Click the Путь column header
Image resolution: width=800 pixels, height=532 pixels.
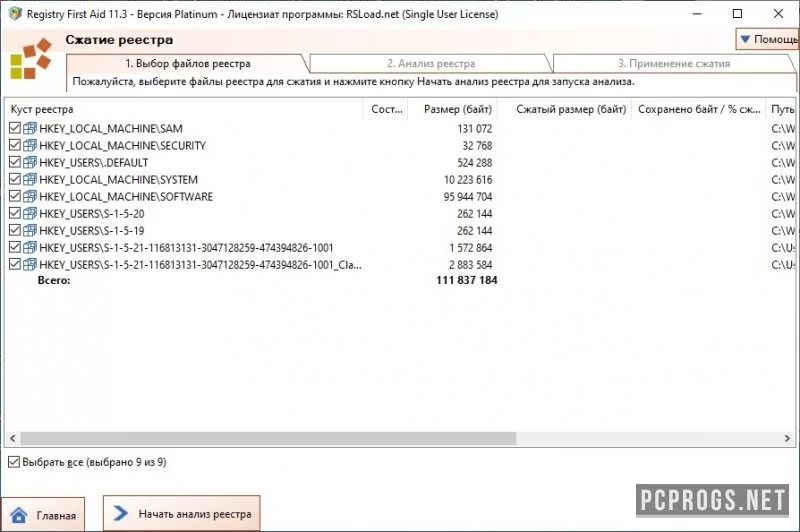782,109
